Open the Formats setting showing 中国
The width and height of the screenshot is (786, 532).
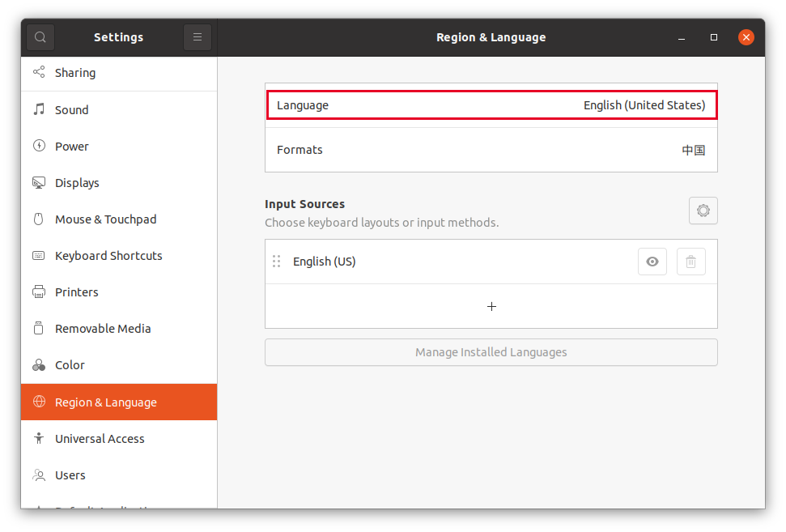pyautogui.click(x=491, y=150)
